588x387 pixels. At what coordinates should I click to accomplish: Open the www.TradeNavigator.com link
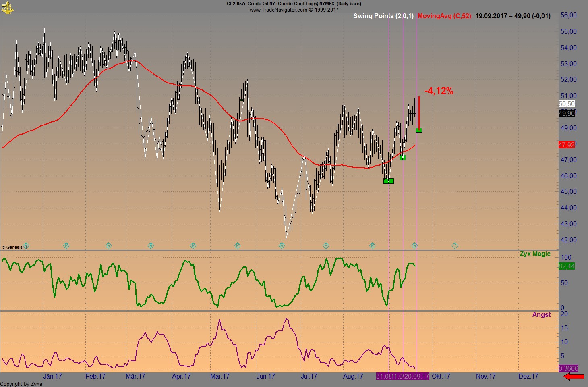coord(278,8)
